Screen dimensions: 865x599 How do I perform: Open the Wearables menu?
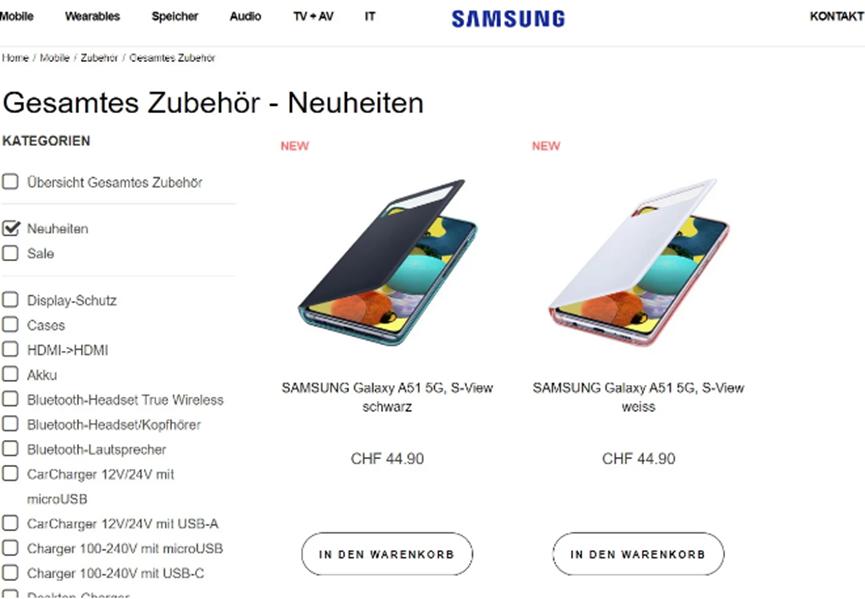tap(92, 16)
